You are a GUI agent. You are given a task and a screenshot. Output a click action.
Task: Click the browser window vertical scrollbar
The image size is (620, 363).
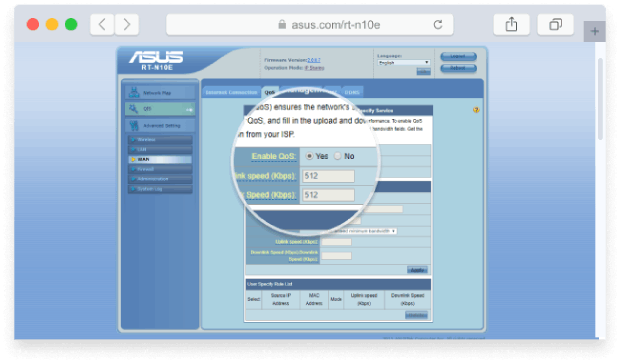point(600,99)
